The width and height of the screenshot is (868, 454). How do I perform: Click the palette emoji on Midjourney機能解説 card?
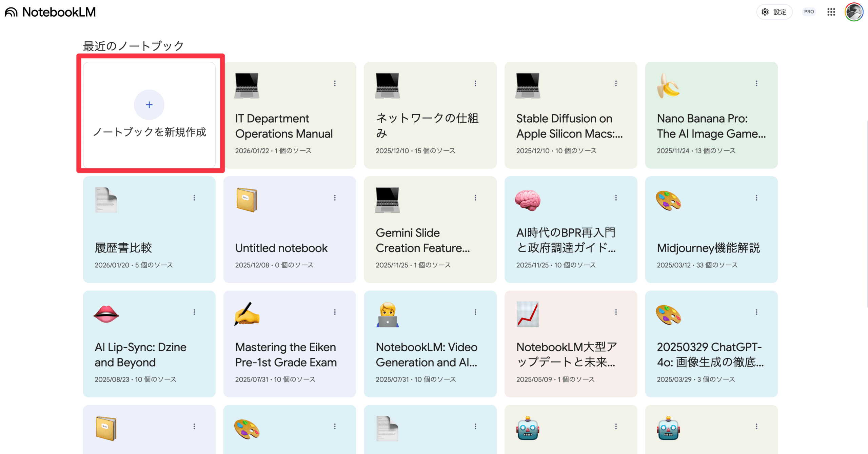point(668,200)
